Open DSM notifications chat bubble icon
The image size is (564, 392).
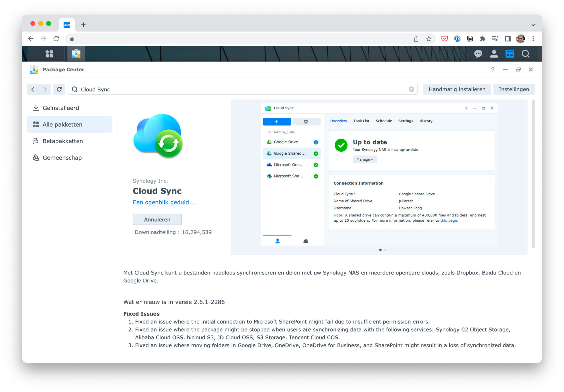[x=478, y=54]
